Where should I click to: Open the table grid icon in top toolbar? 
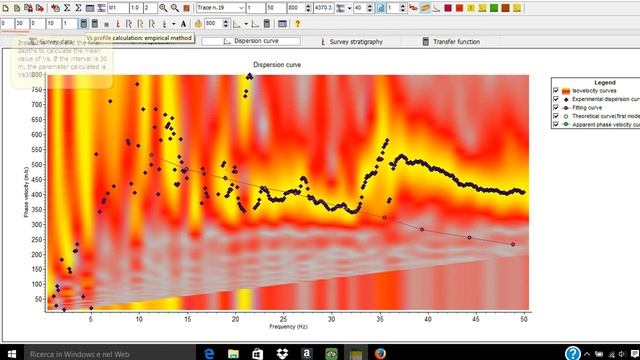tap(90, 8)
